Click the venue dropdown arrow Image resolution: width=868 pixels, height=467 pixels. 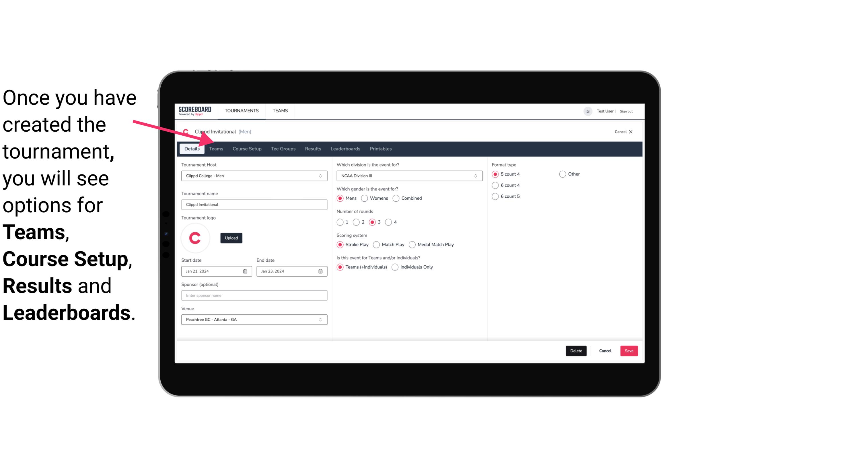(x=321, y=319)
